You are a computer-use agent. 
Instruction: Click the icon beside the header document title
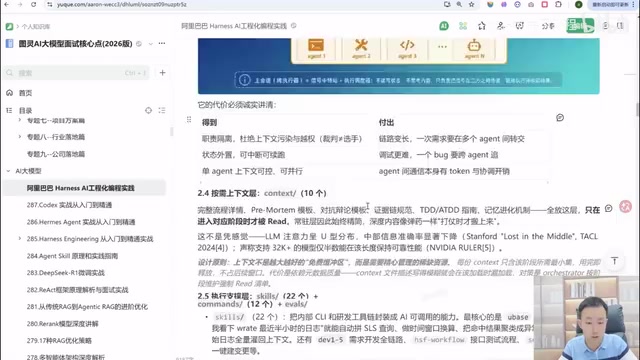coord(293,26)
